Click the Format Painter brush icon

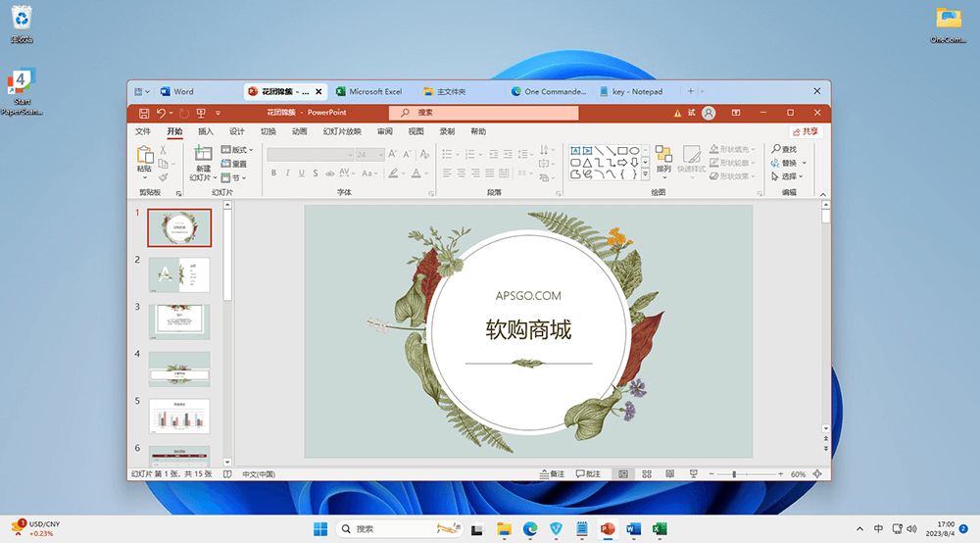[x=163, y=177]
